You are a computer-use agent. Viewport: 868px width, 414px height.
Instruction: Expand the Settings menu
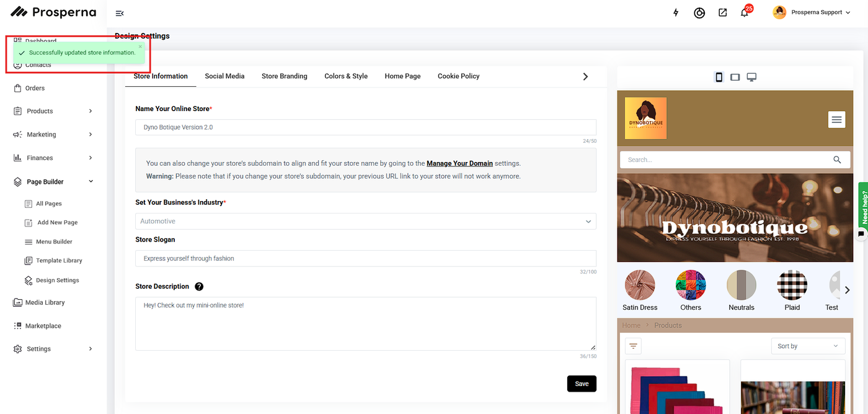pyautogui.click(x=53, y=349)
